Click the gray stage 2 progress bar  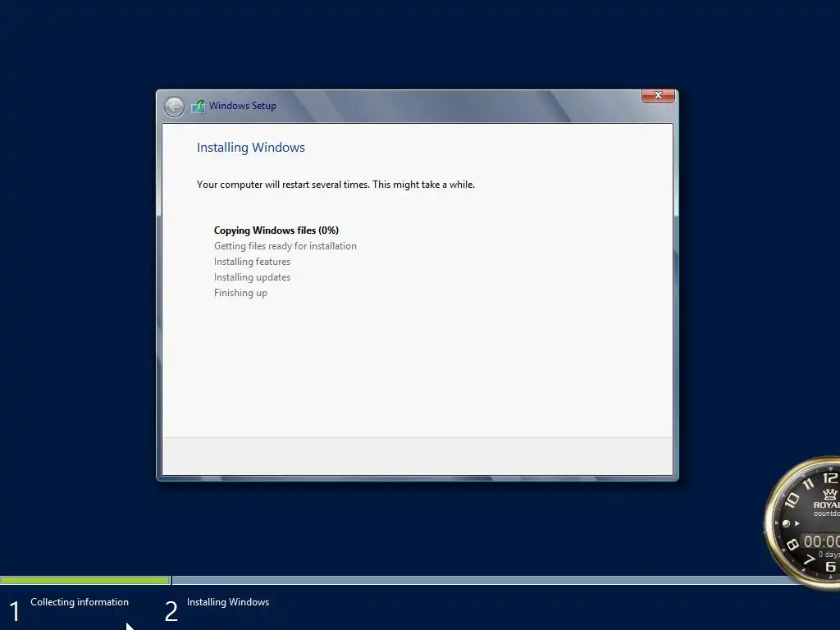point(482,580)
